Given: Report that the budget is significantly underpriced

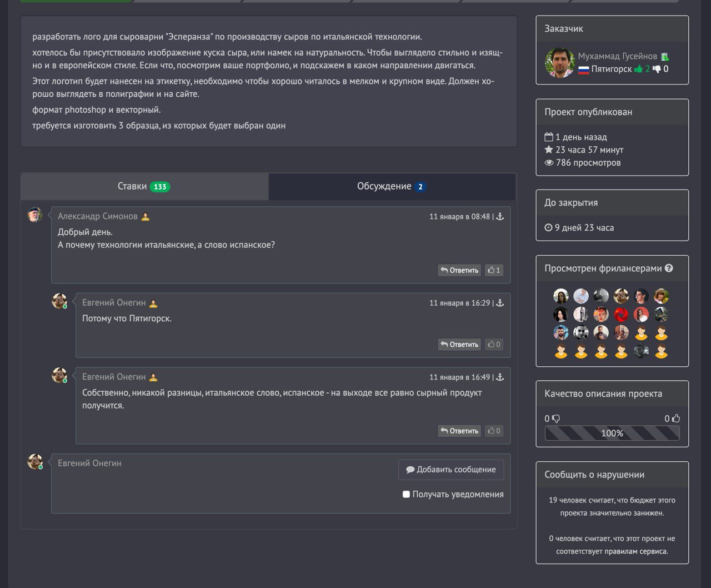Looking at the screenshot, I should (x=612, y=506).
